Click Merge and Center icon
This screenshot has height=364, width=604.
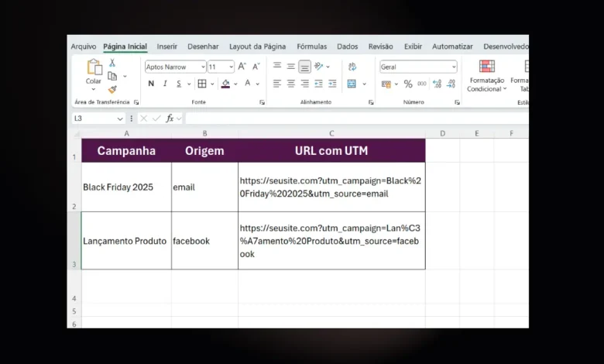(352, 84)
